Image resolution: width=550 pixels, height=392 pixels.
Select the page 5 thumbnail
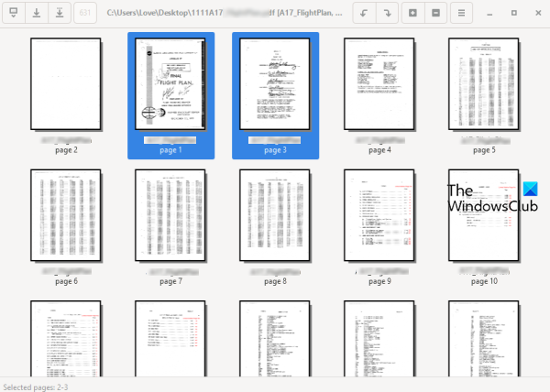point(484,84)
